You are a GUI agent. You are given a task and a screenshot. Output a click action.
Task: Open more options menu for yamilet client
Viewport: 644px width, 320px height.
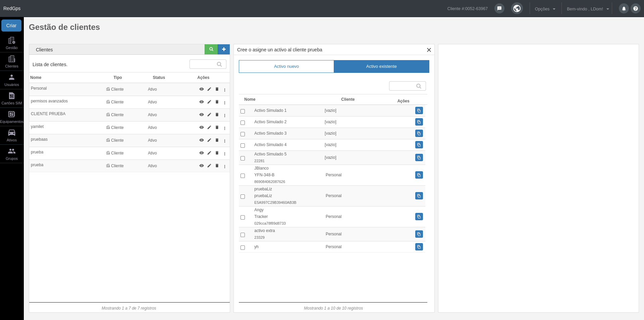coord(225,128)
